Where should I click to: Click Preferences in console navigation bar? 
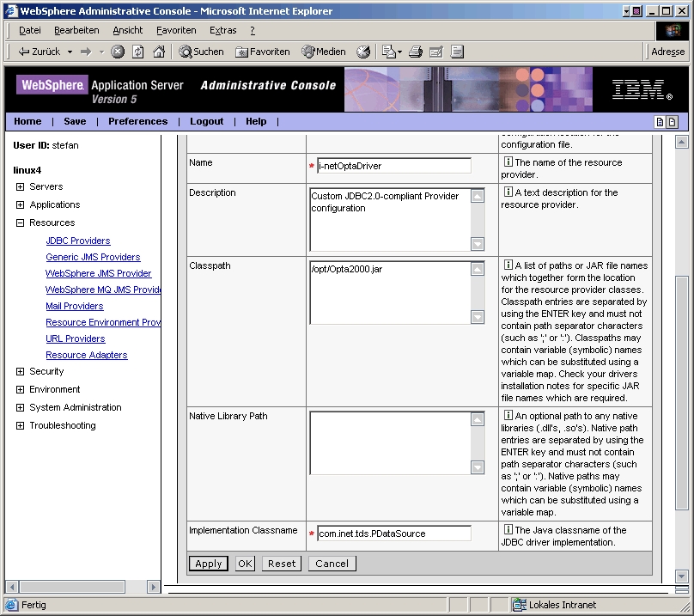click(x=137, y=121)
